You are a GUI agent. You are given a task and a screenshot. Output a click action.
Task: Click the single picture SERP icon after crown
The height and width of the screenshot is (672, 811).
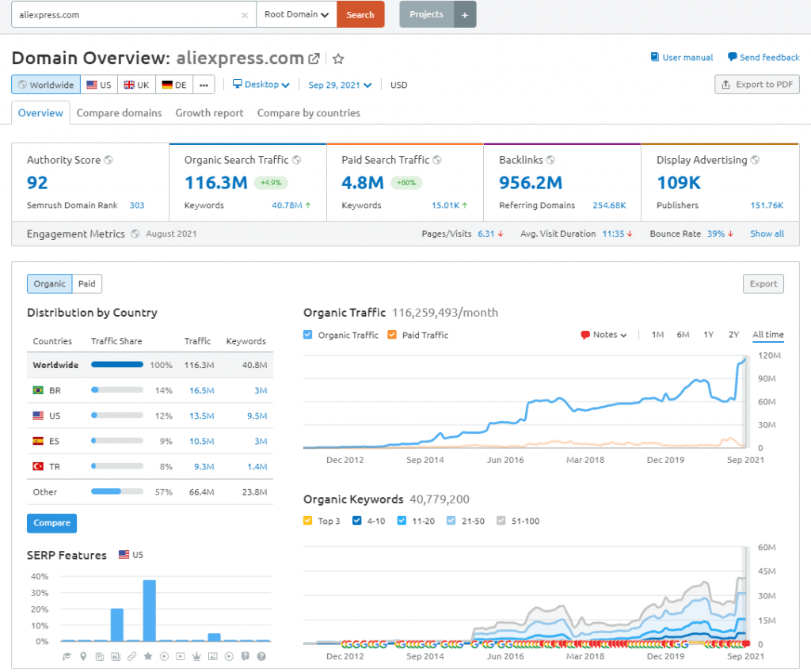(x=212, y=656)
